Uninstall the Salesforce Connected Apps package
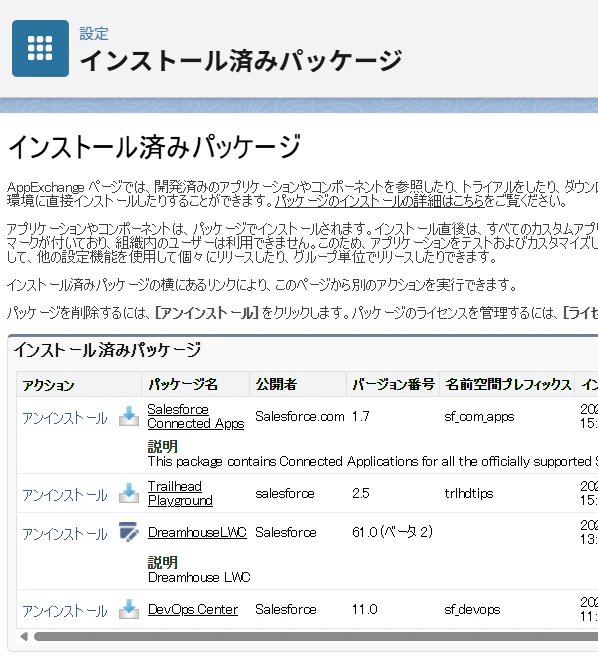Viewport: 598px width, 663px height. (65, 418)
